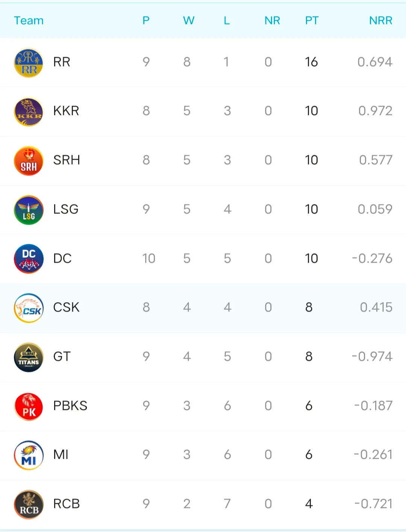Select the GT team name text
The image size is (406, 532).
coord(62,357)
